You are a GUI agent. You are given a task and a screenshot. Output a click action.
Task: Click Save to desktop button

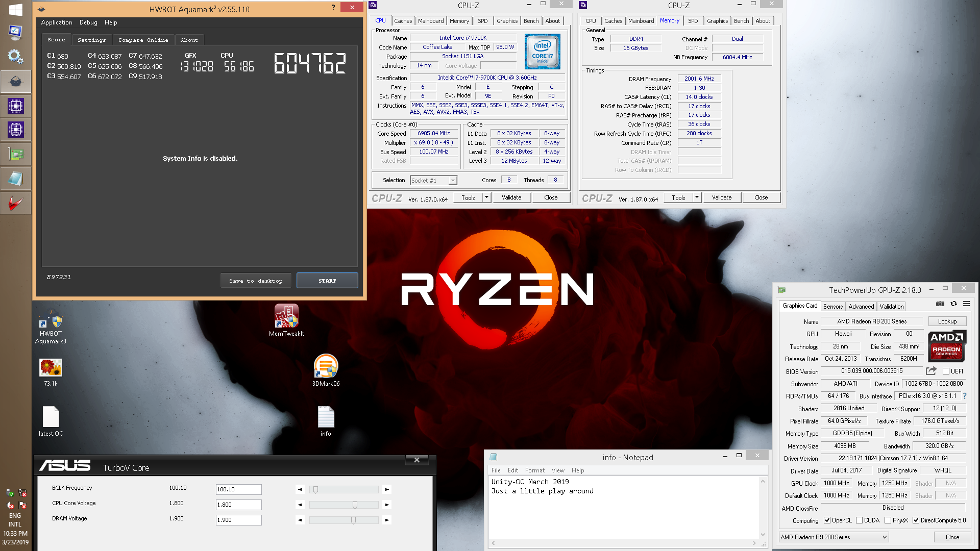click(256, 281)
